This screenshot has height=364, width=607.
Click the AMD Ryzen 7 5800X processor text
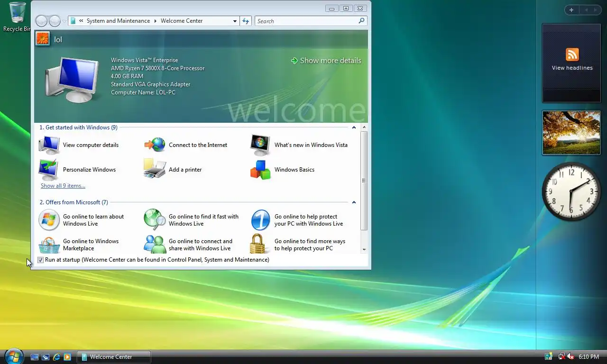(158, 68)
